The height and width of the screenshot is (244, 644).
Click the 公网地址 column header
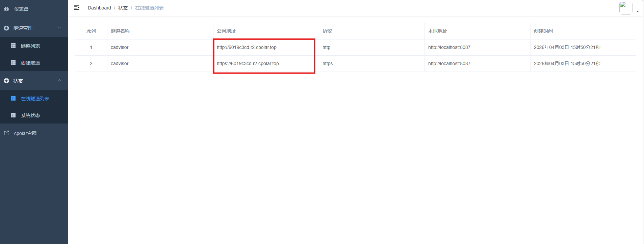(x=226, y=31)
